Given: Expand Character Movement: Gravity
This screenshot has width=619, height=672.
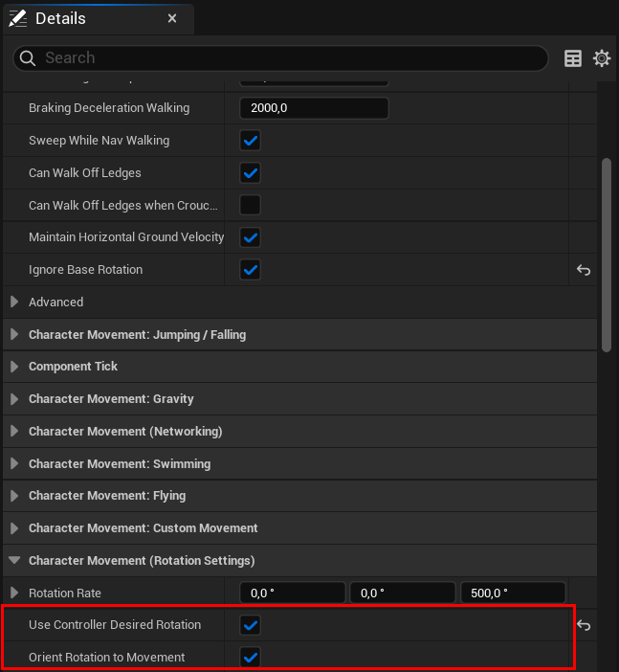Looking at the screenshot, I should pyautogui.click(x=14, y=399).
